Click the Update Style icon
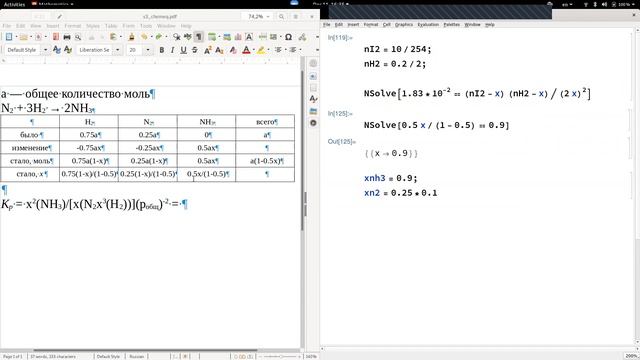Viewport: 640px width, 360px height. click(57, 50)
